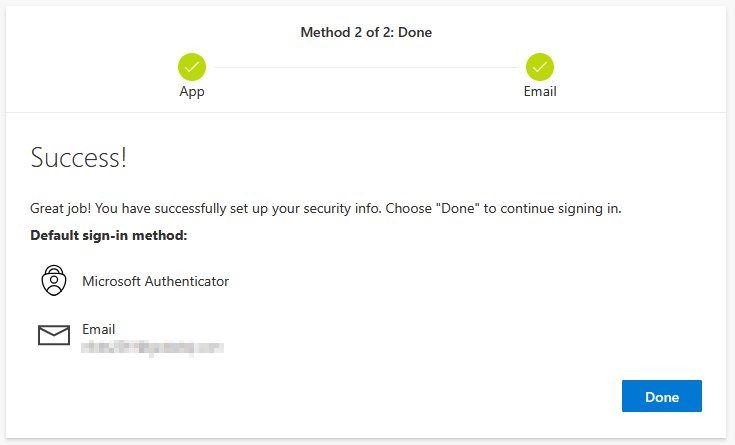Click the divider line below the stepper
Viewport: 735px width, 445px height.
click(x=366, y=112)
